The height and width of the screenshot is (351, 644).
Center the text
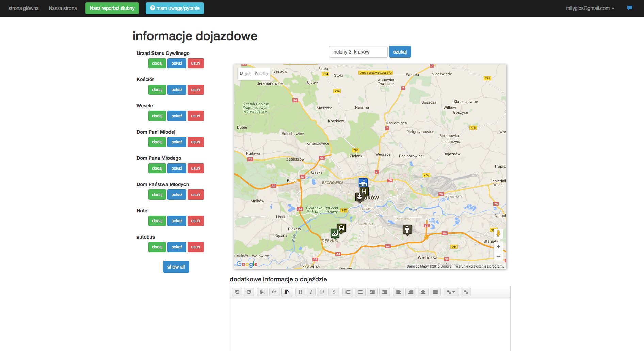[x=423, y=292]
